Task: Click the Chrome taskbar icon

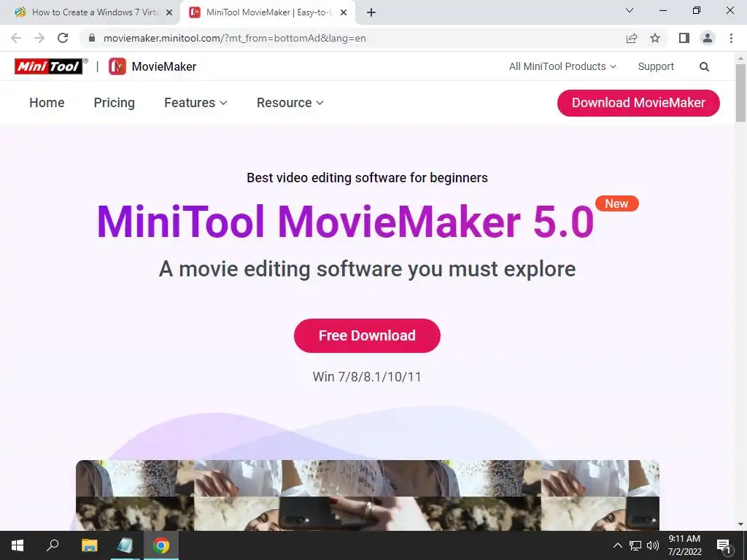Action: (x=161, y=545)
